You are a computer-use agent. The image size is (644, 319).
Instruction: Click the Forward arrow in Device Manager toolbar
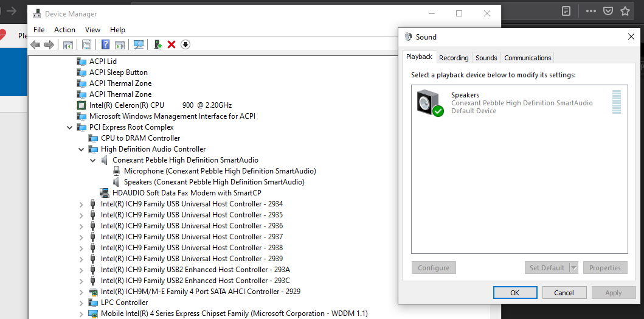49,44
